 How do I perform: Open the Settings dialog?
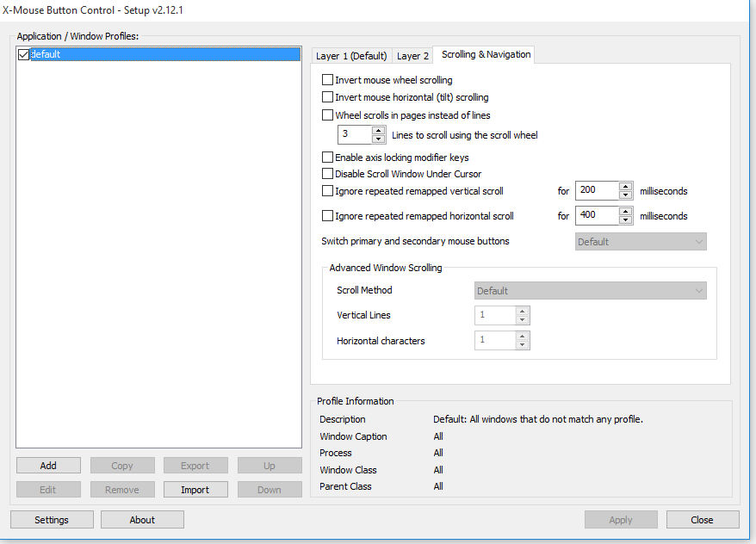tap(52, 520)
